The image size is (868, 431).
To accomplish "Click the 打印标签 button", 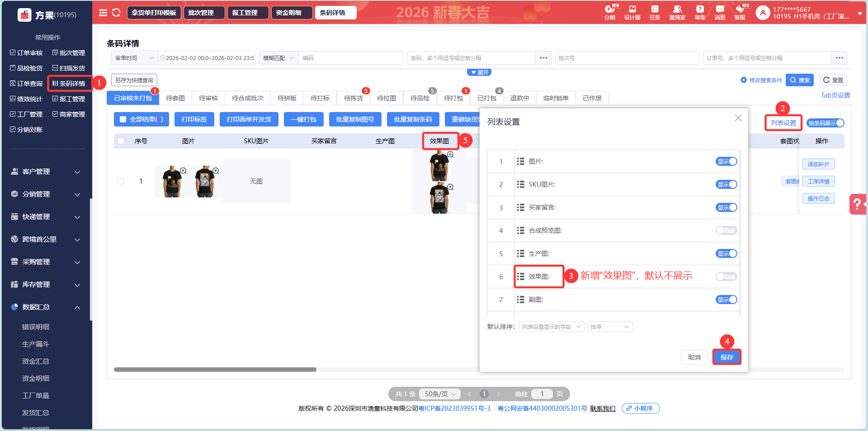I will click(194, 119).
